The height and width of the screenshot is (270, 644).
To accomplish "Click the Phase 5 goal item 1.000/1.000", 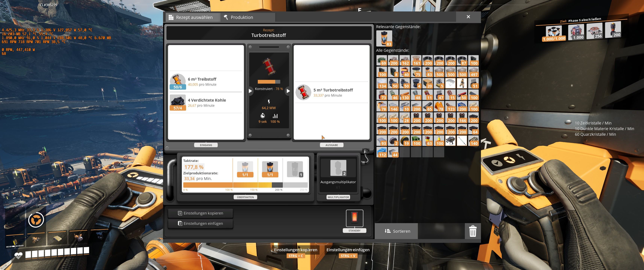I will pyautogui.click(x=554, y=33).
